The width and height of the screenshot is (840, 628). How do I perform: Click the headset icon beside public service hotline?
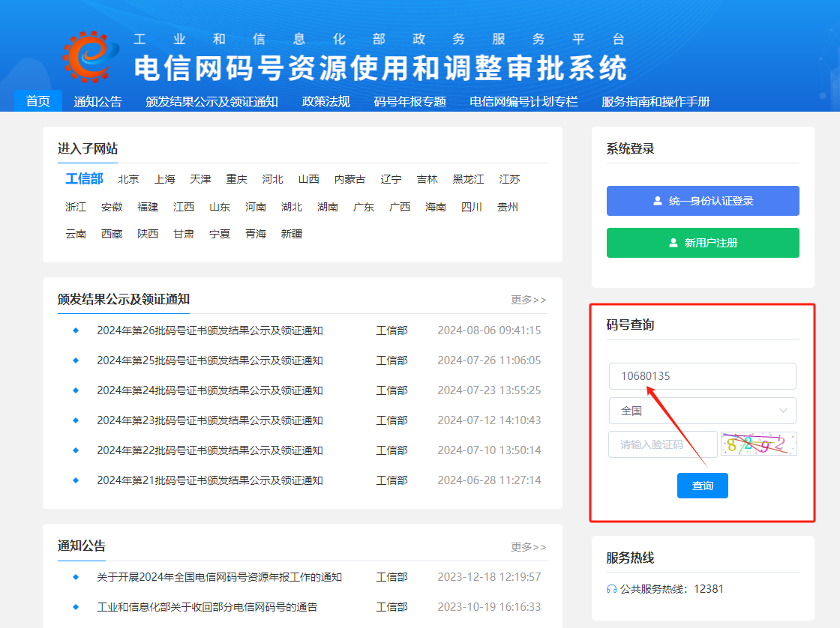coord(611,589)
